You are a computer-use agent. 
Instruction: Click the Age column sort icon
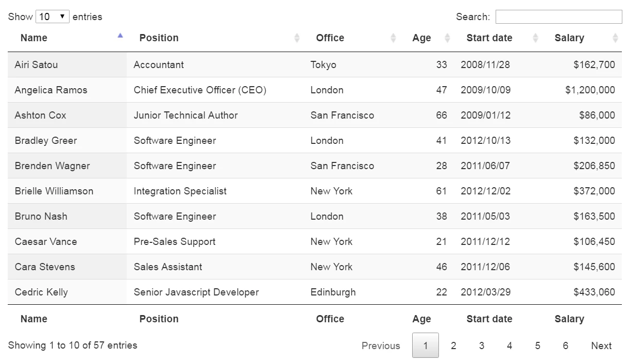click(x=447, y=38)
